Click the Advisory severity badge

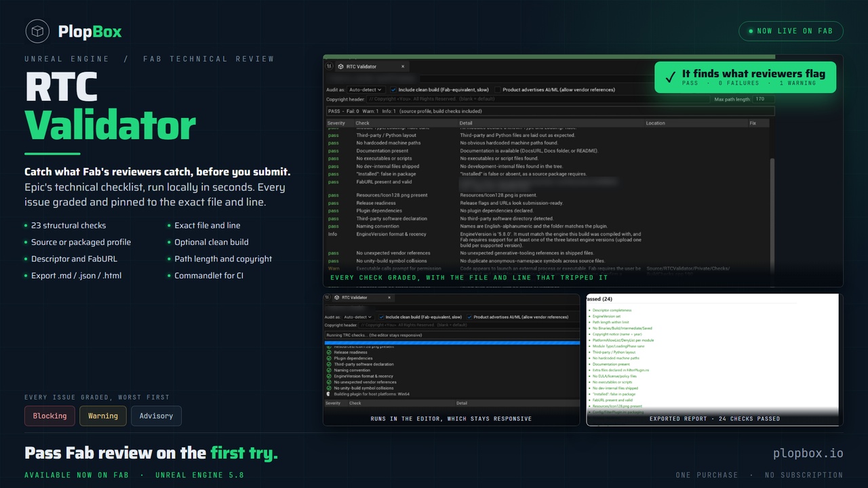point(156,415)
